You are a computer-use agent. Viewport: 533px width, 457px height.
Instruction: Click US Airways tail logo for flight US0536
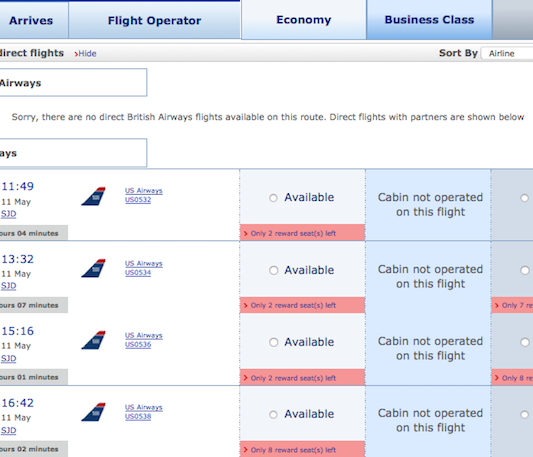(93, 340)
